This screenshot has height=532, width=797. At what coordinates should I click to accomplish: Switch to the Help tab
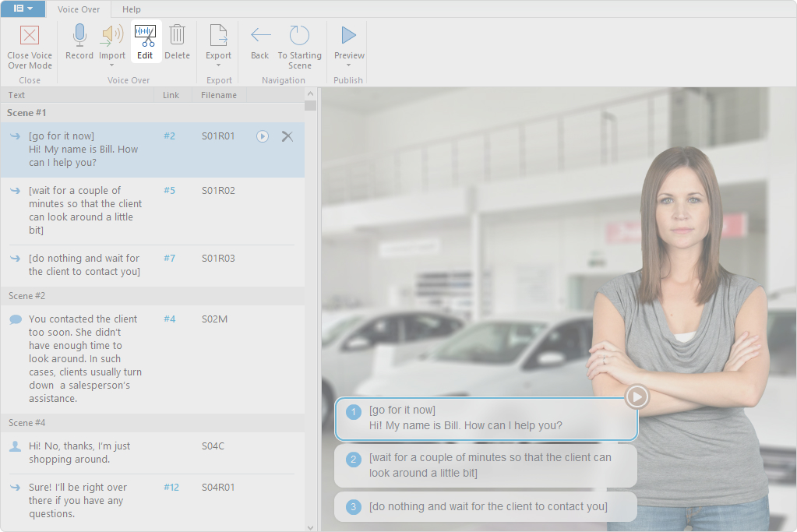[x=132, y=9]
